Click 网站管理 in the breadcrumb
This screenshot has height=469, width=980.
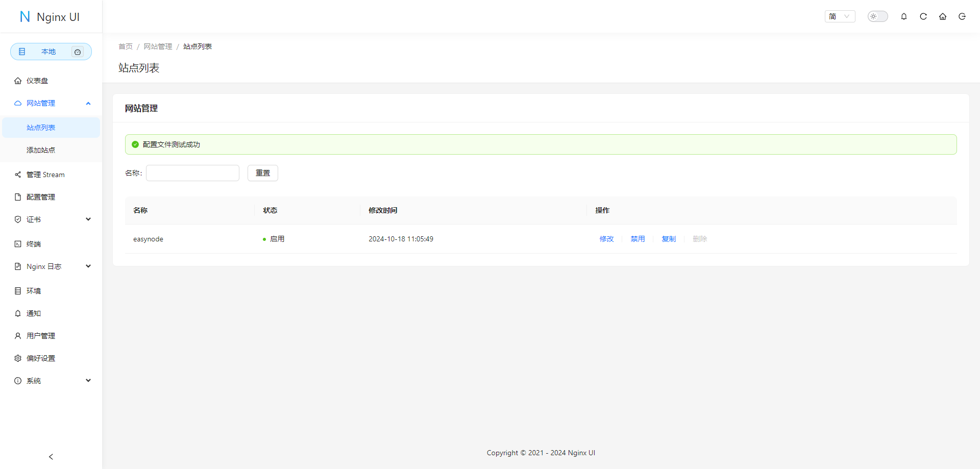coord(158,46)
